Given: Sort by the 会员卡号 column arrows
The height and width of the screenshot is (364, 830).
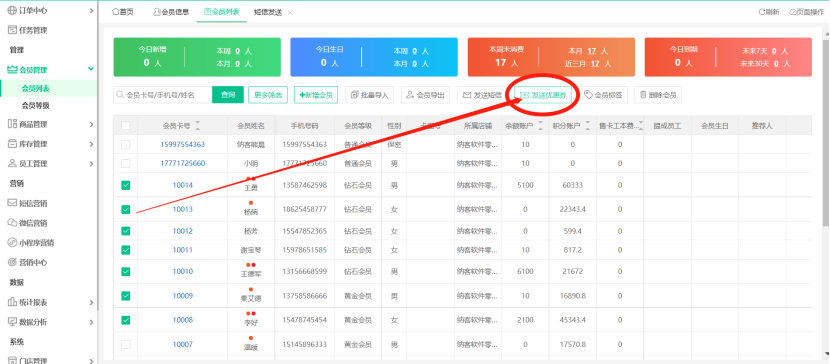Looking at the screenshot, I should 198,125.
